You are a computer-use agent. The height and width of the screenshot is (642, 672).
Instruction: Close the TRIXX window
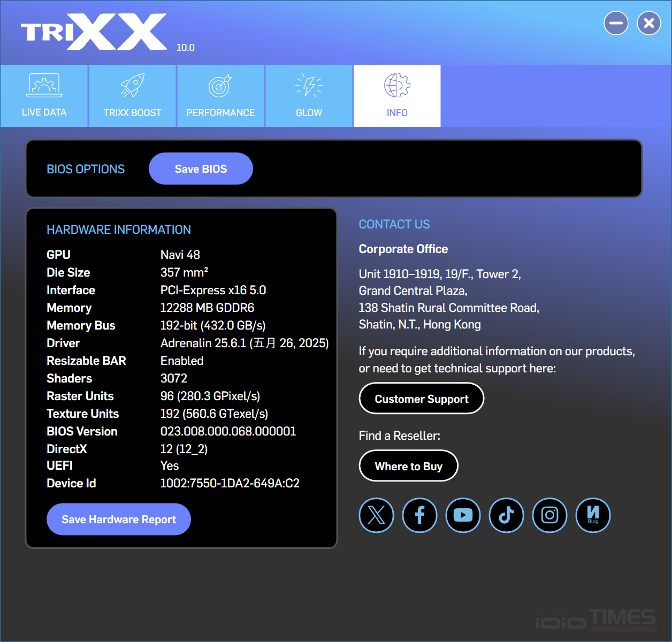pyautogui.click(x=648, y=23)
